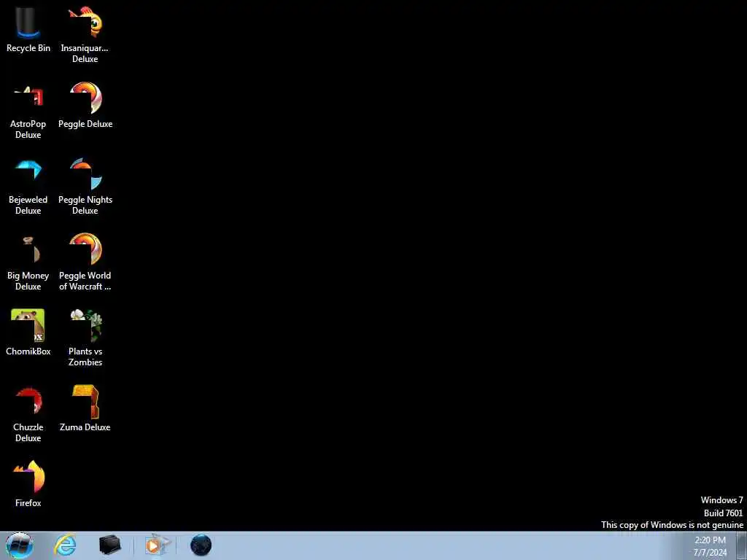Select the AstroPop Deluxe shortcut
The image size is (747, 560).
pos(28,111)
